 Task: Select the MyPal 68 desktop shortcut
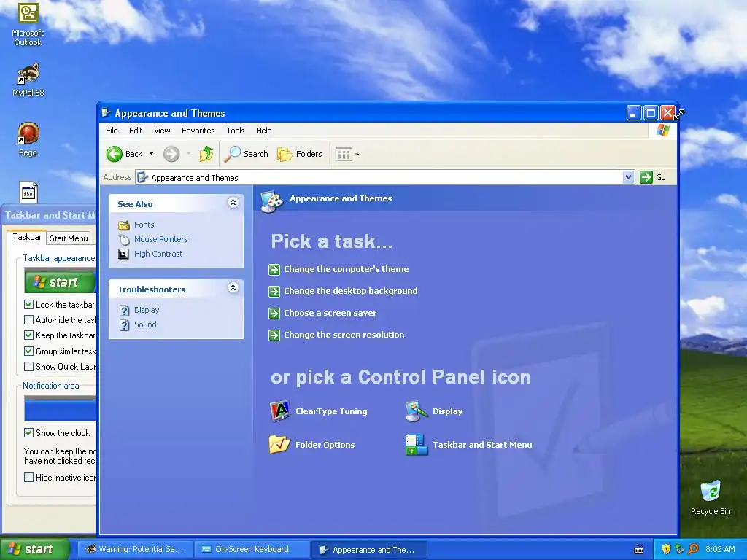[x=28, y=79]
